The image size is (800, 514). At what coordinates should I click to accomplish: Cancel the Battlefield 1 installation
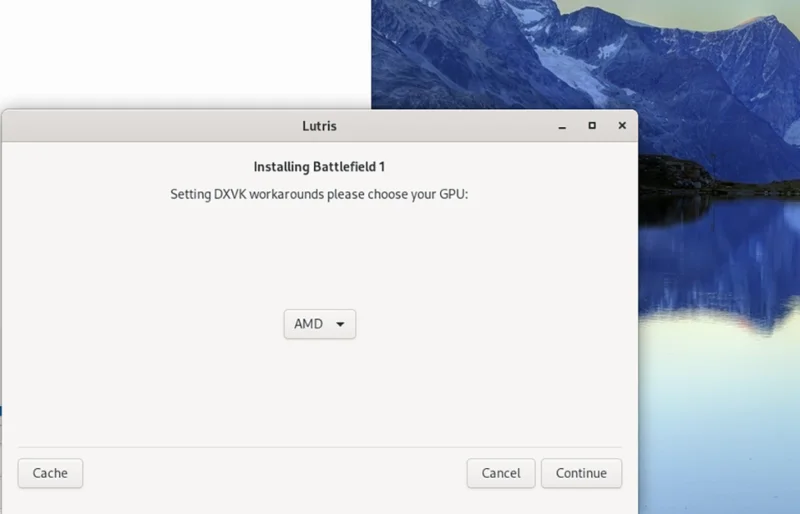tap(501, 473)
